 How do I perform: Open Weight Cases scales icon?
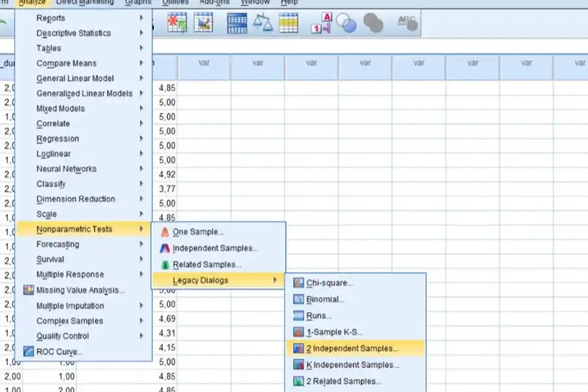(263, 23)
